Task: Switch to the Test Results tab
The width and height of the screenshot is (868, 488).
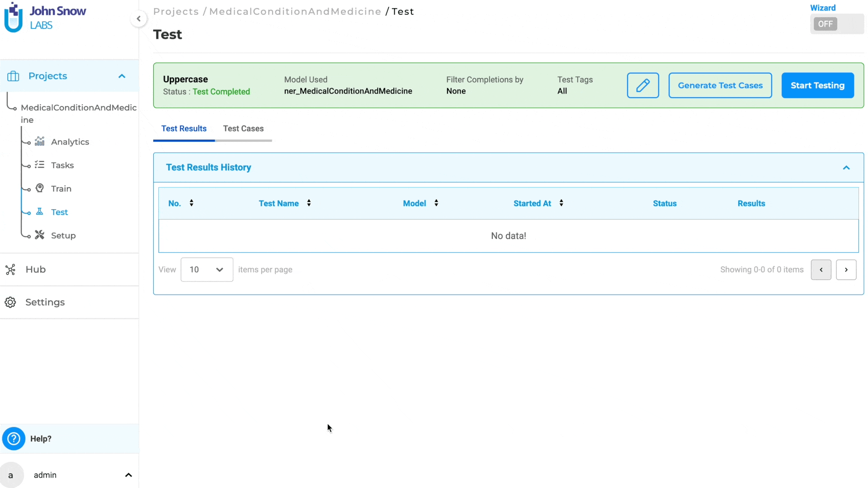Action: pos(184,128)
